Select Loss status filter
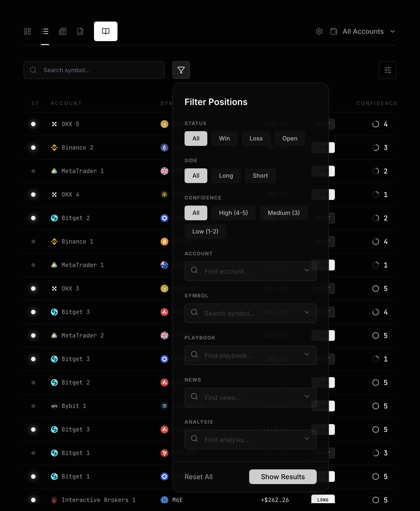Viewport: 420px width, 511px height. (x=256, y=139)
